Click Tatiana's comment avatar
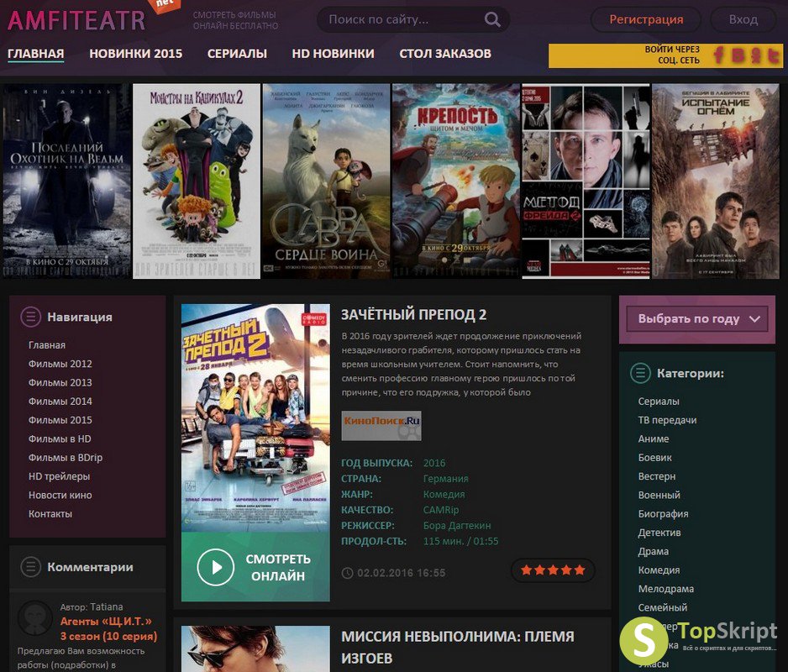The width and height of the screenshot is (788, 672). pos(34,618)
